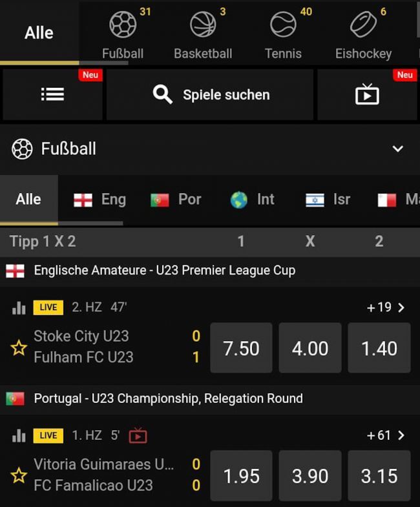The height and width of the screenshot is (507, 420).
Task: Expand +19 more bets for Stoke match
Action: (386, 307)
